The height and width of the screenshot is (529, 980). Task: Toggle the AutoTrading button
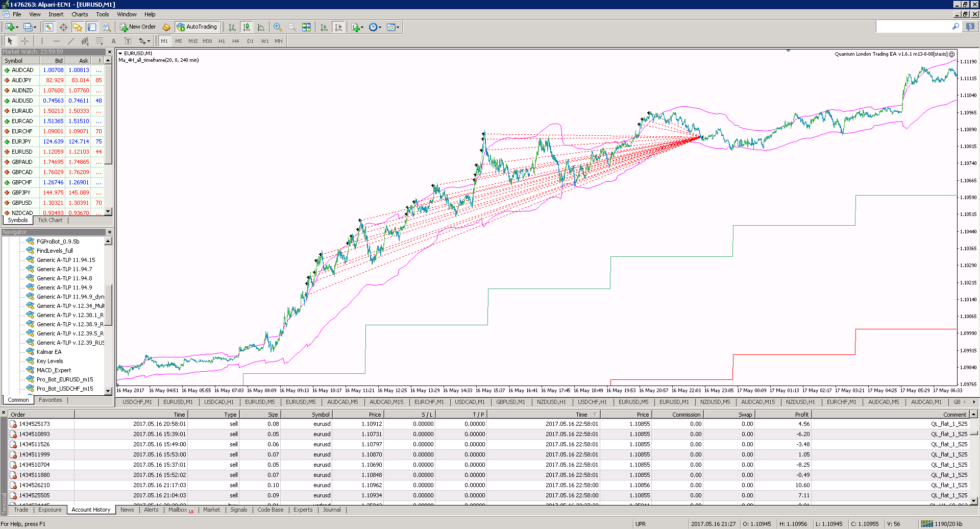[x=197, y=27]
